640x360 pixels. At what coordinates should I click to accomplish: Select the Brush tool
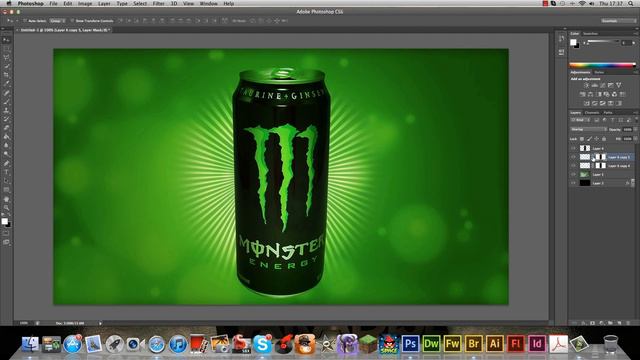click(x=7, y=101)
